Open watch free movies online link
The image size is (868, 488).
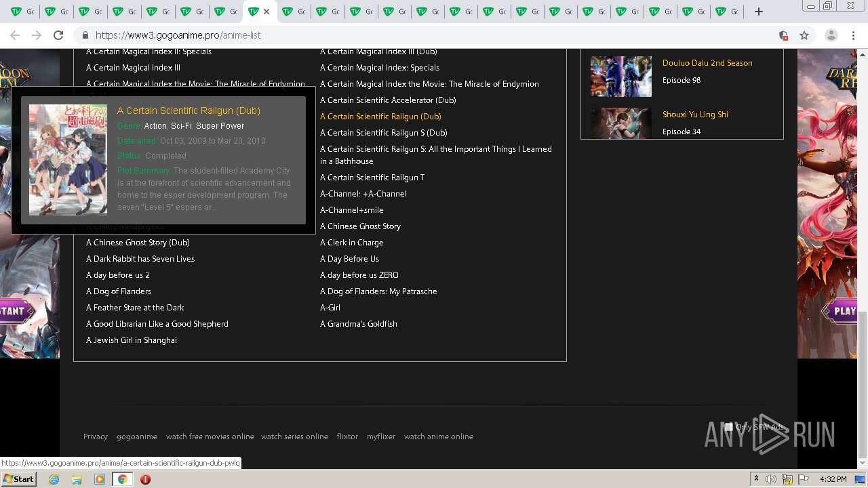210,436
